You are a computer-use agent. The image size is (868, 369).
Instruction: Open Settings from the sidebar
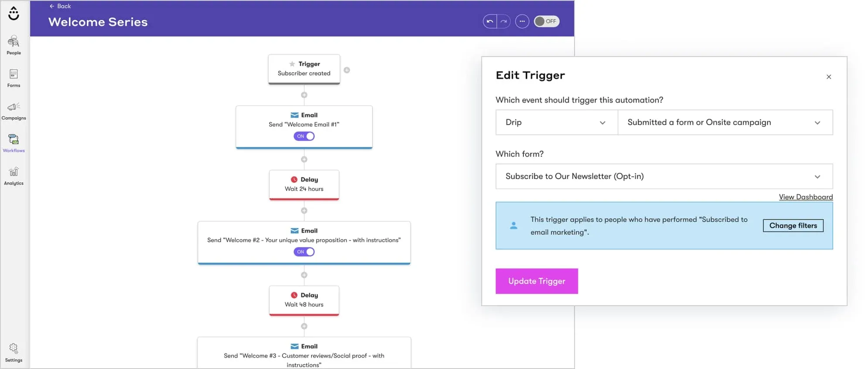(14, 353)
